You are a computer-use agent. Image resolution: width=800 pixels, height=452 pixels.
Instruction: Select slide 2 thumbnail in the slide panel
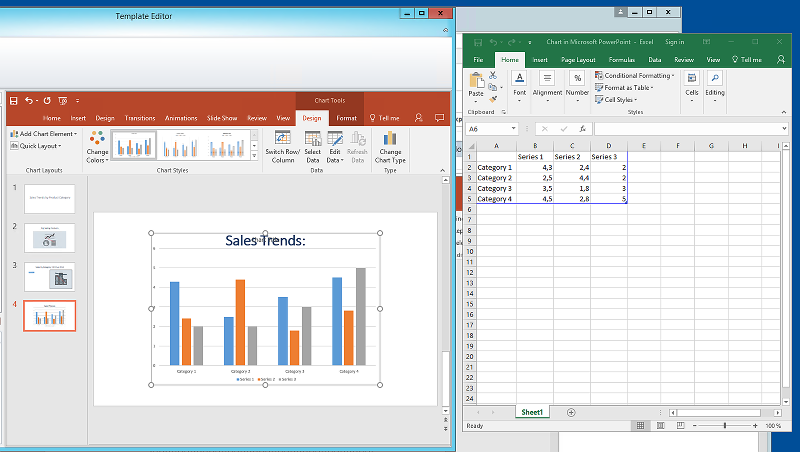(50, 238)
